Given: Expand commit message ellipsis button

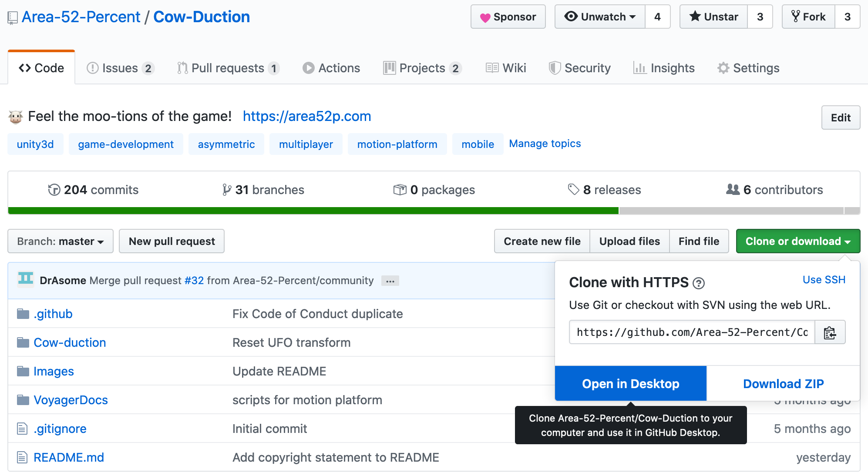Looking at the screenshot, I should coord(390,281).
